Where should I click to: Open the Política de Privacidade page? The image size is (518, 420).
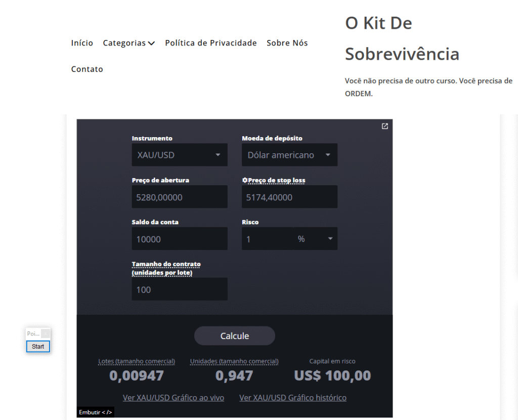pyautogui.click(x=210, y=43)
